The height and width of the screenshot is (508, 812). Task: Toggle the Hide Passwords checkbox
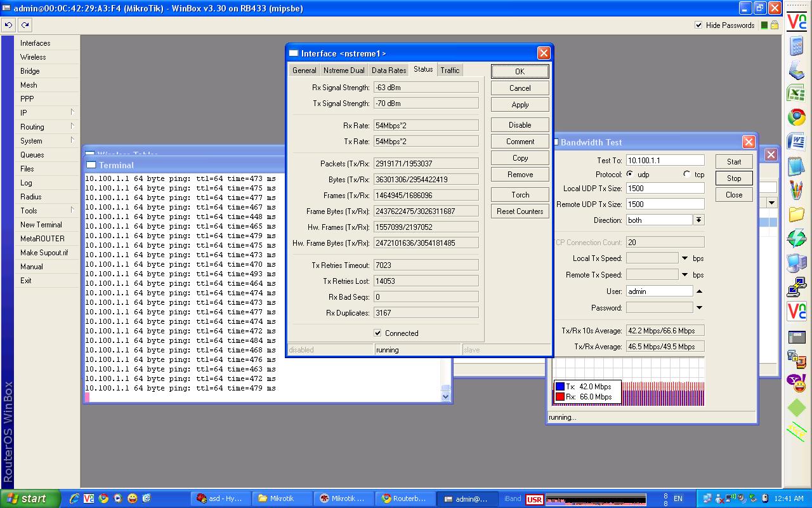[698, 25]
